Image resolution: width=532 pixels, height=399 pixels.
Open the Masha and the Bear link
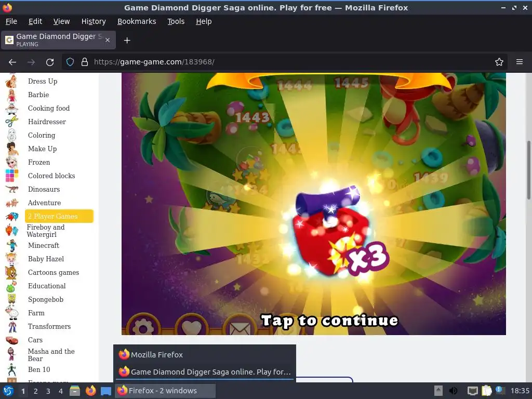(x=51, y=355)
